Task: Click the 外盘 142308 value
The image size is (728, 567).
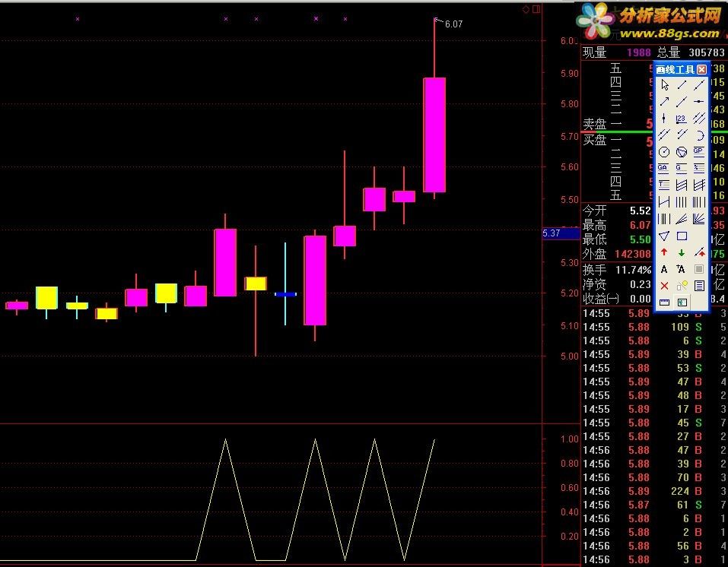Action: (x=633, y=255)
